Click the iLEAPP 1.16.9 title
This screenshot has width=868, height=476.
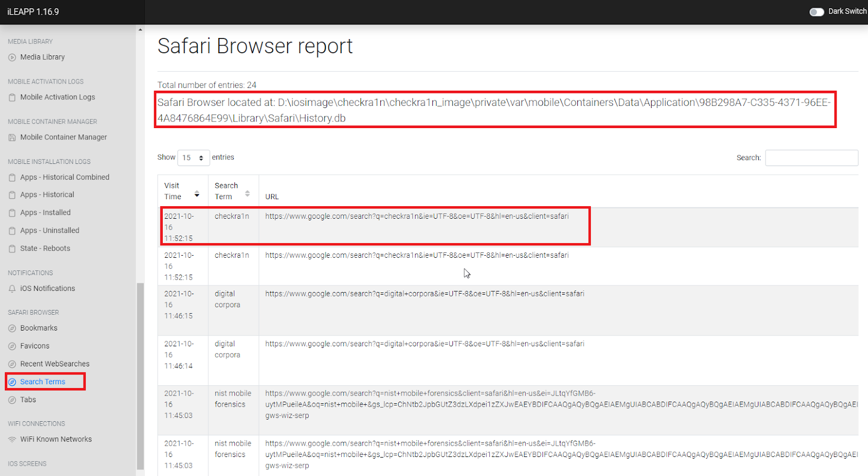coord(33,12)
